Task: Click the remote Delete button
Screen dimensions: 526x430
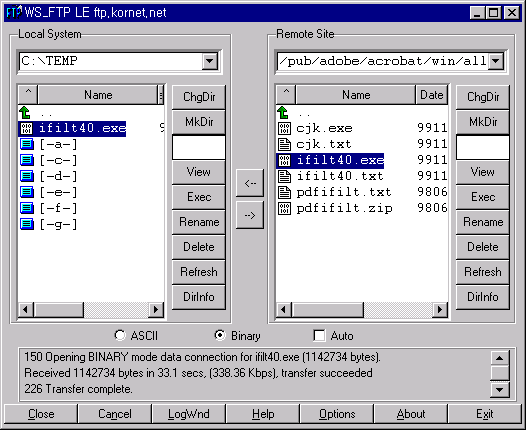Action: pos(483,247)
